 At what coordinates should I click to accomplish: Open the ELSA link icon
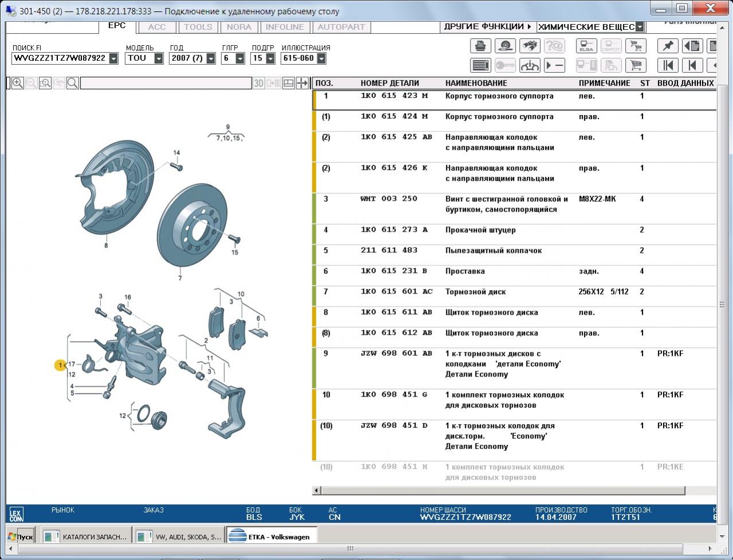pyautogui.click(x=586, y=46)
